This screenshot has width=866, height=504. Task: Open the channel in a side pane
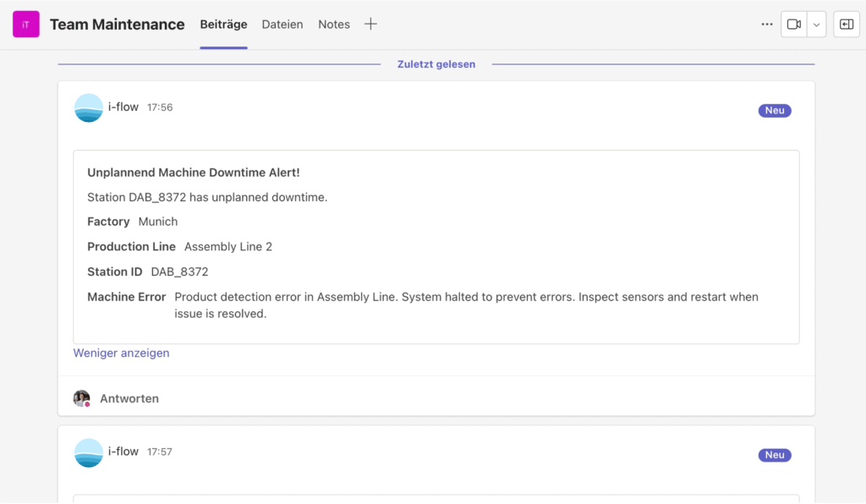click(x=846, y=24)
